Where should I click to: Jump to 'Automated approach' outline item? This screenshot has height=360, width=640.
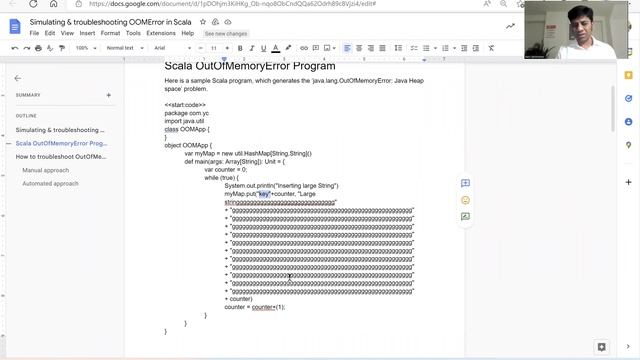50,184
